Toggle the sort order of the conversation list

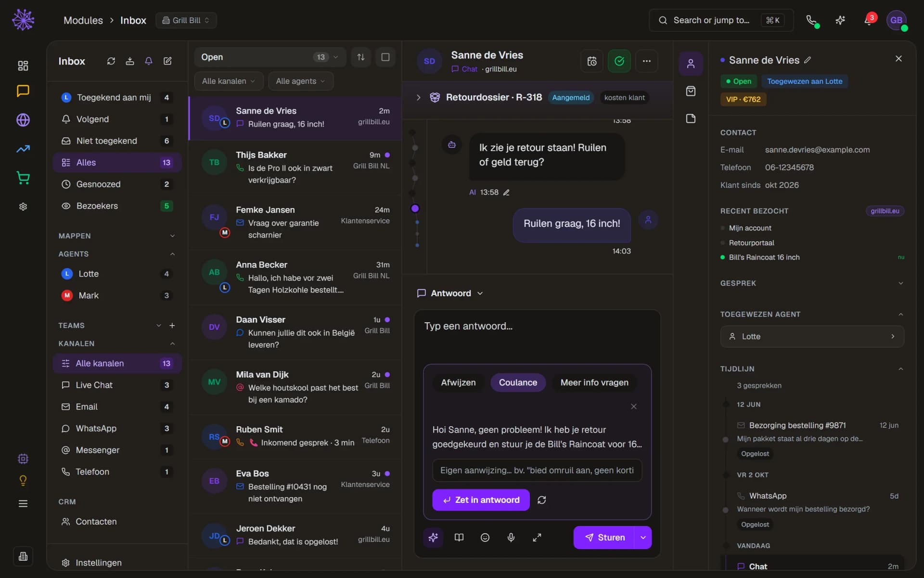(361, 57)
